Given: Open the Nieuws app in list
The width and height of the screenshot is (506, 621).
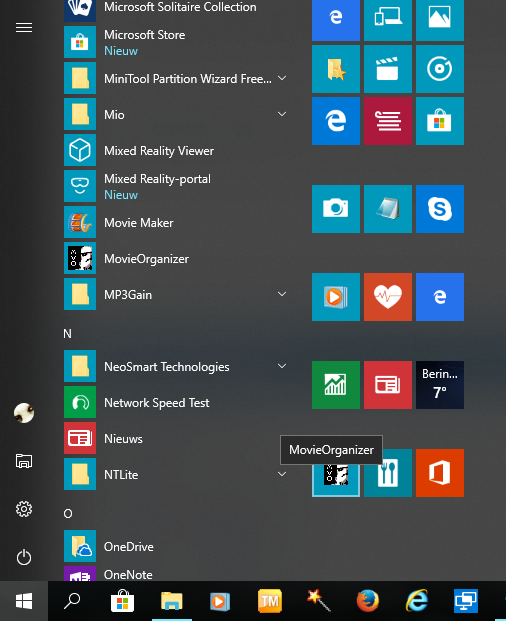Looking at the screenshot, I should 175,438.
